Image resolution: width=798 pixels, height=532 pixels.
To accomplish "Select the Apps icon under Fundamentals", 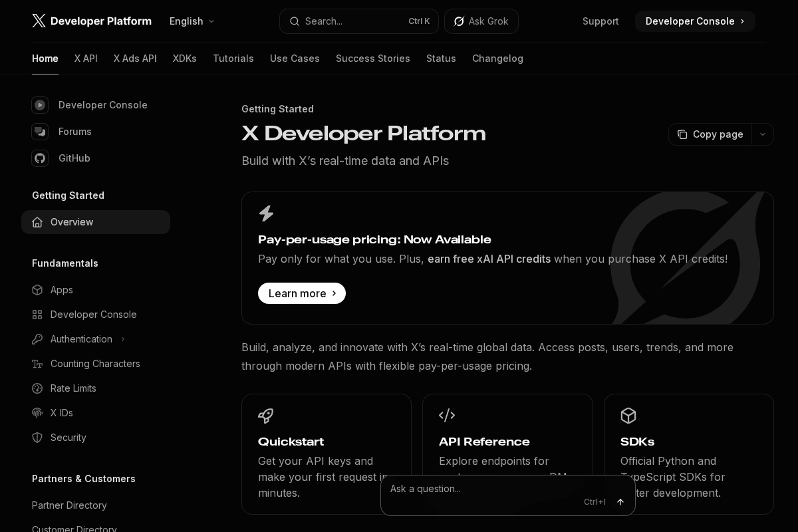I will [x=37, y=290].
